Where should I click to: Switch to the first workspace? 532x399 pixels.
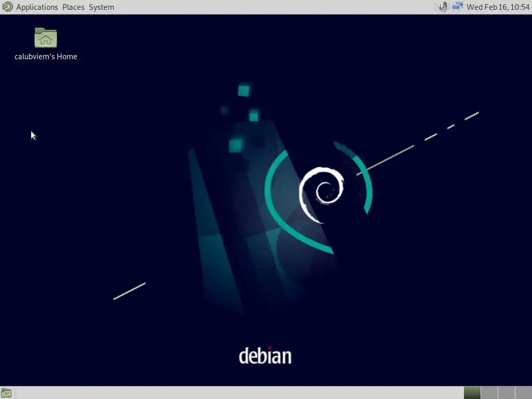[x=472, y=393]
